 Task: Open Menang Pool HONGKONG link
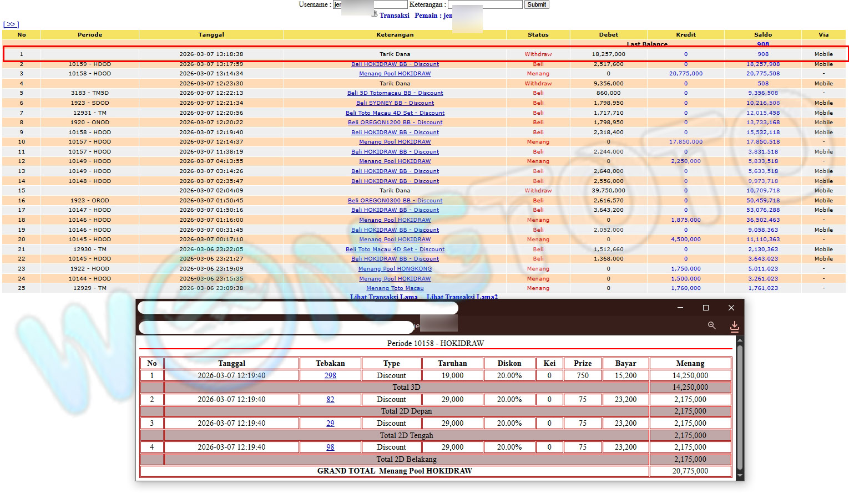pyautogui.click(x=395, y=269)
